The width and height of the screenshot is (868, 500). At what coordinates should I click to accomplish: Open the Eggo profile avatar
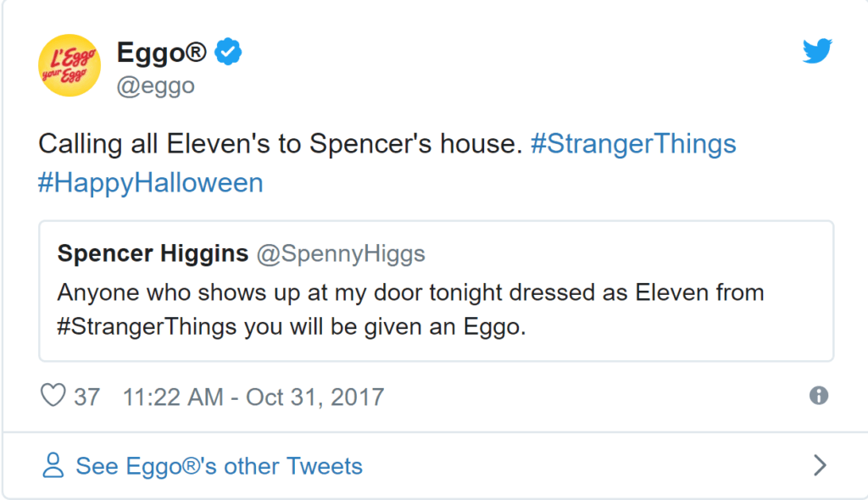pyautogui.click(x=70, y=65)
